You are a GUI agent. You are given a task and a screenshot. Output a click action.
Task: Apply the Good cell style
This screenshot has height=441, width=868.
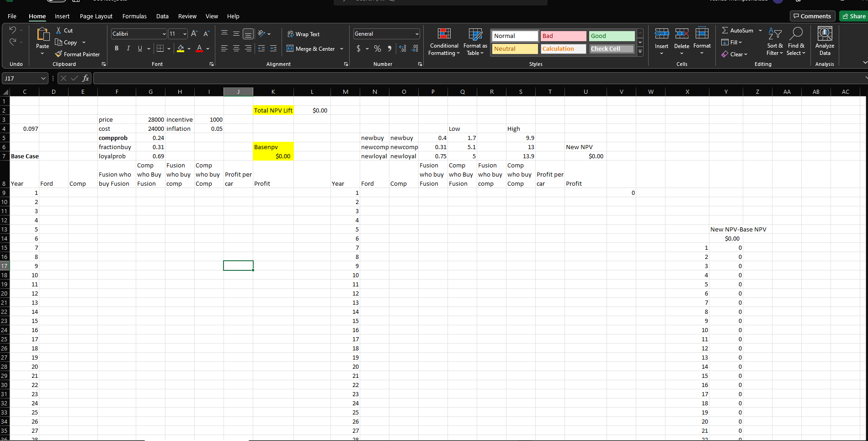click(x=612, y=36)
